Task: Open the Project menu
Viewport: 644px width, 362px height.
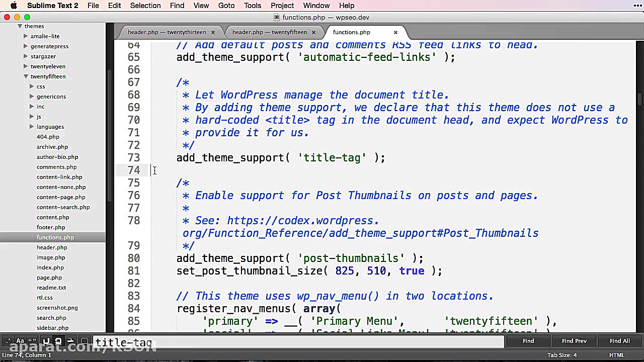Action: pos(282,6)
